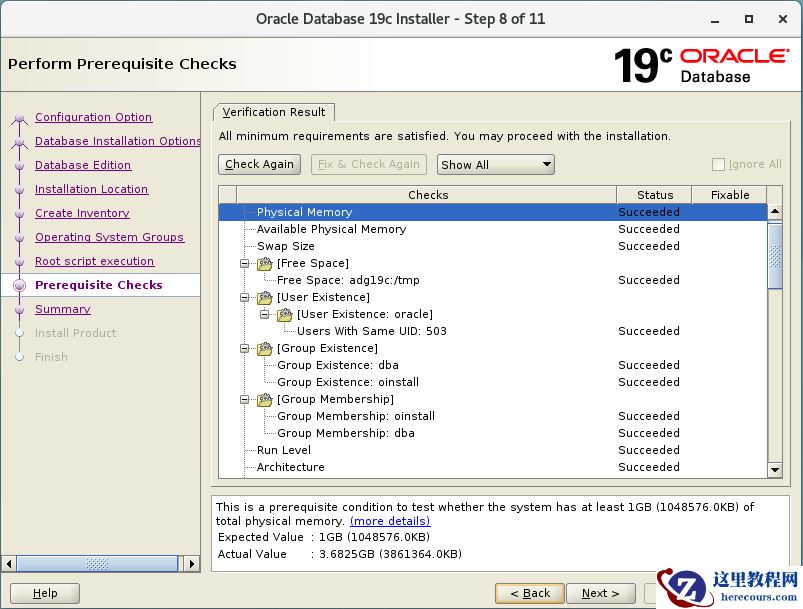803x609 pixels.
Task: Toggle the Ignore All checkbox
Action: (x=718, y=164)
